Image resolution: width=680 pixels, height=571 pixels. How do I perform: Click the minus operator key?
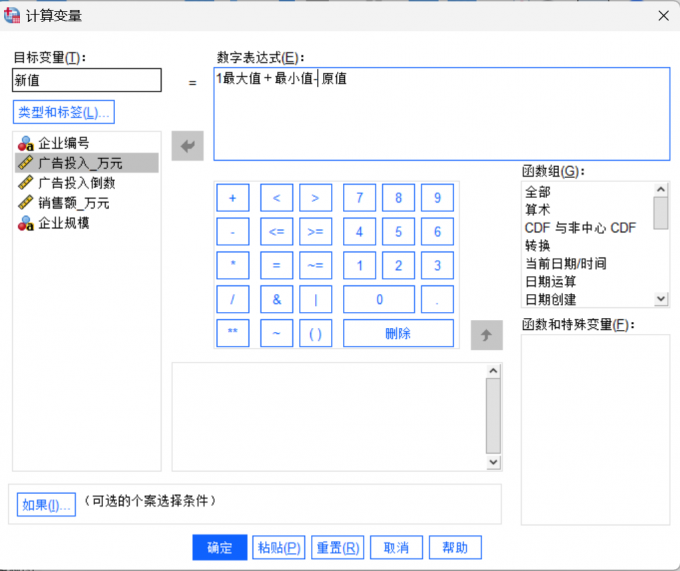click(x=233, y=232)
